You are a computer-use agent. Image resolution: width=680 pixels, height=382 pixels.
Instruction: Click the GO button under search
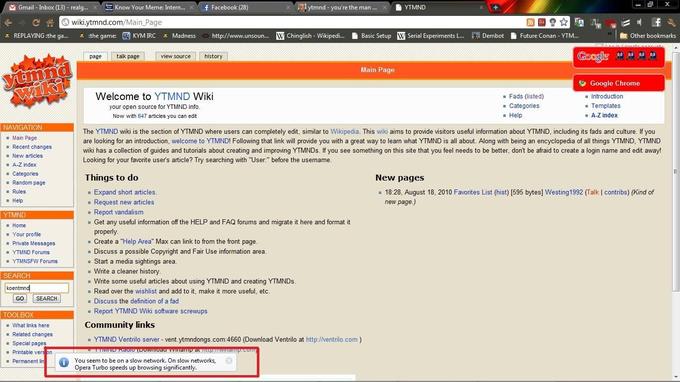[x=20, y=298]
